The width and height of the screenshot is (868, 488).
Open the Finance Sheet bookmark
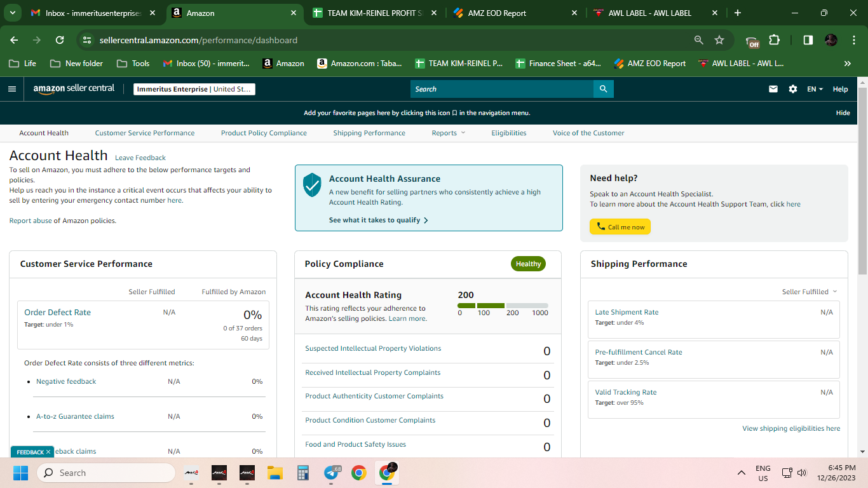(558, 64)
